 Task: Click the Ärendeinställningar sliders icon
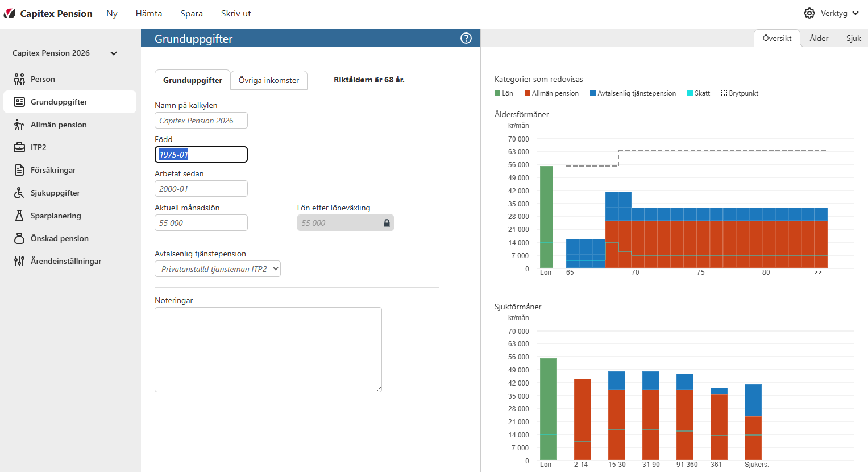point(19,261)
